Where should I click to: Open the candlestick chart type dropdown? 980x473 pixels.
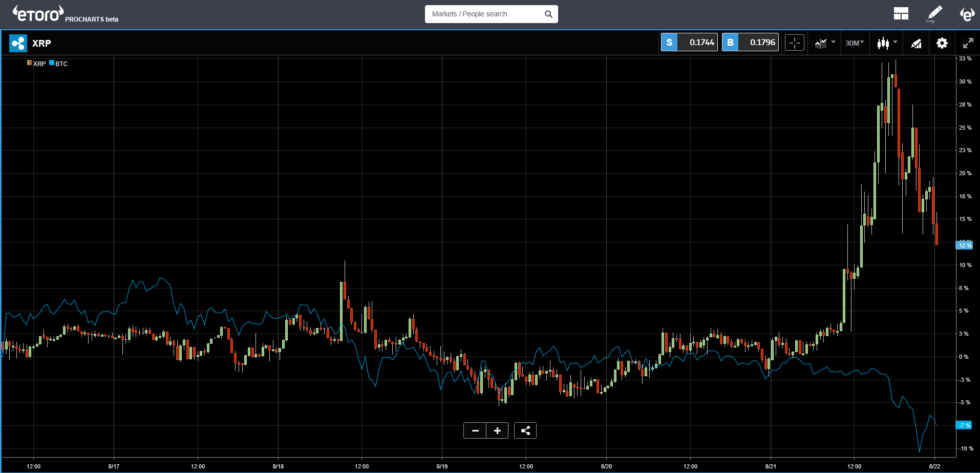(887, 43)
